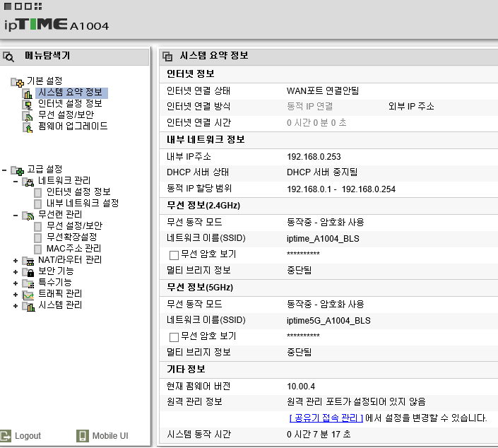
Task: Click the 트래픽 관리 label
Action: click(60, 294)
